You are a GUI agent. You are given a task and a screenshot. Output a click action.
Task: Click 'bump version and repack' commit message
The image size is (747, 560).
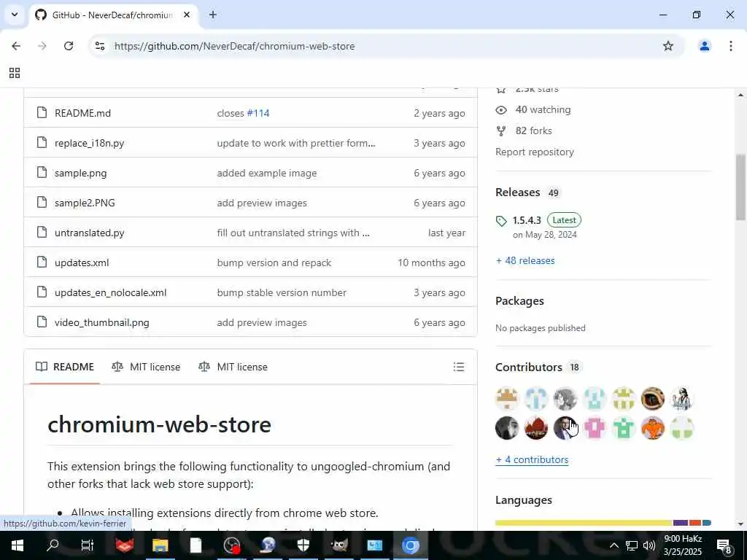[x=274, y=262]
